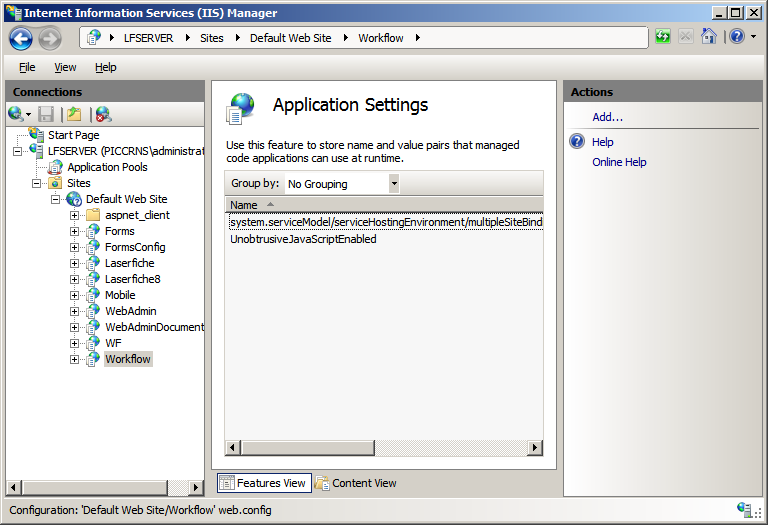Click Connections tree scroll right arrow

(196, 487)
